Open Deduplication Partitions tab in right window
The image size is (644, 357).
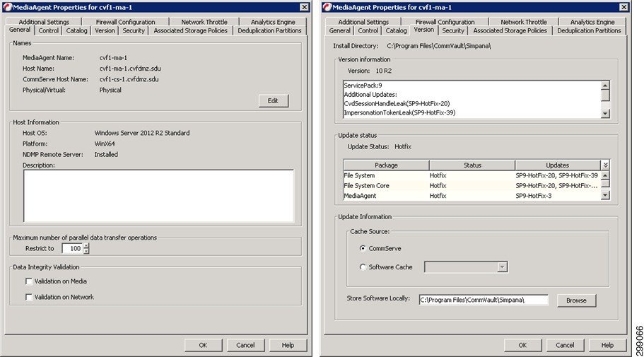(x=589, y=31)
